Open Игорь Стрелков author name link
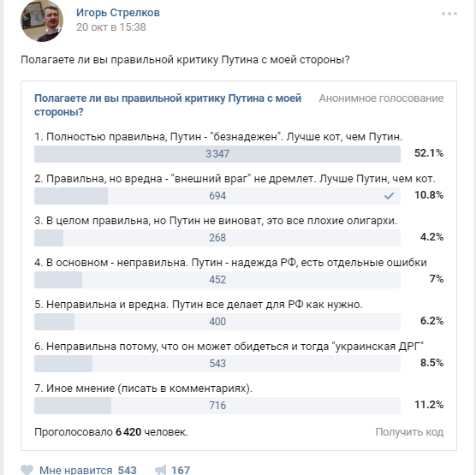Screen dimensions: 476x475 118,13
